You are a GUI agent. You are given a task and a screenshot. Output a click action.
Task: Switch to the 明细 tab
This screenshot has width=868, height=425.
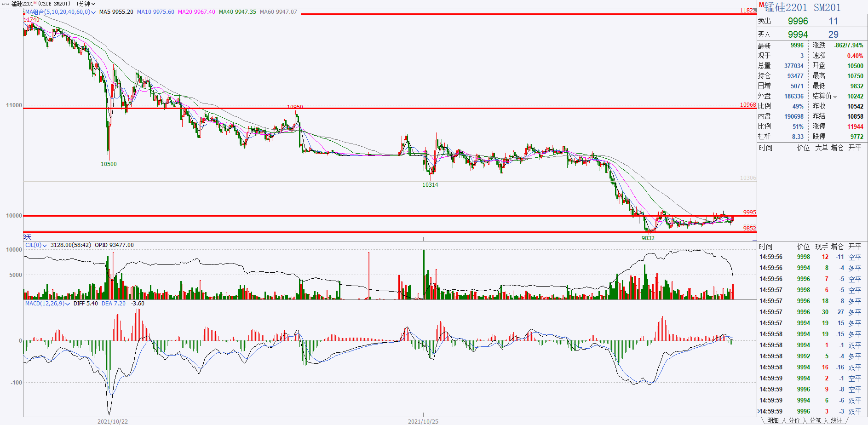tap(773, 420)
